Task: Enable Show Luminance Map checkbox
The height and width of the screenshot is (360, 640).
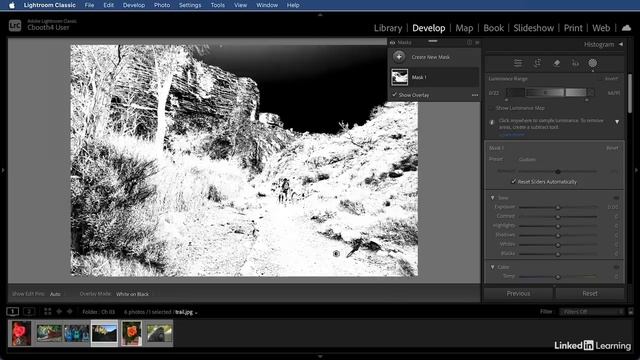Action: tap(491, 108)
